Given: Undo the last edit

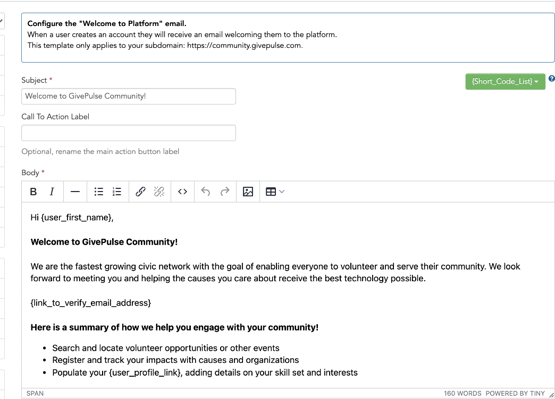Looking at the screenshot, I should pyautogui.click(x=206, y=192).
